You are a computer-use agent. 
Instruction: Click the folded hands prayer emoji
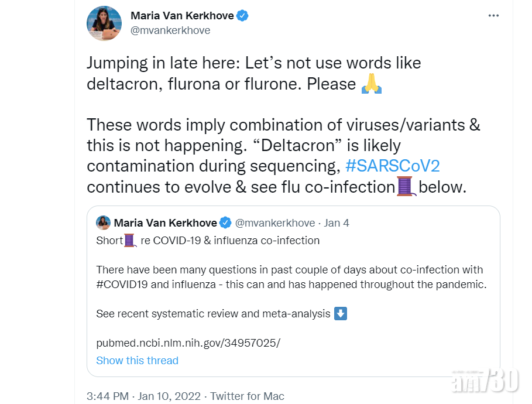coord(372,83)
